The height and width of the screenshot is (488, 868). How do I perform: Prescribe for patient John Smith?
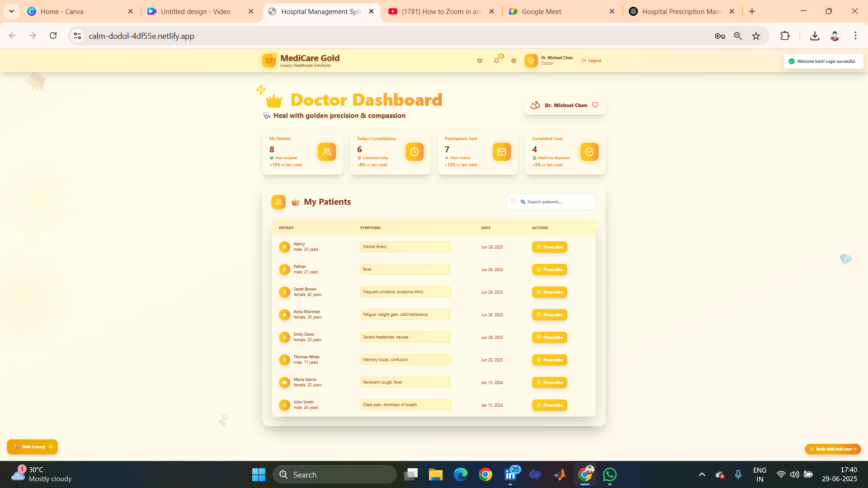[x=549, y=405]
